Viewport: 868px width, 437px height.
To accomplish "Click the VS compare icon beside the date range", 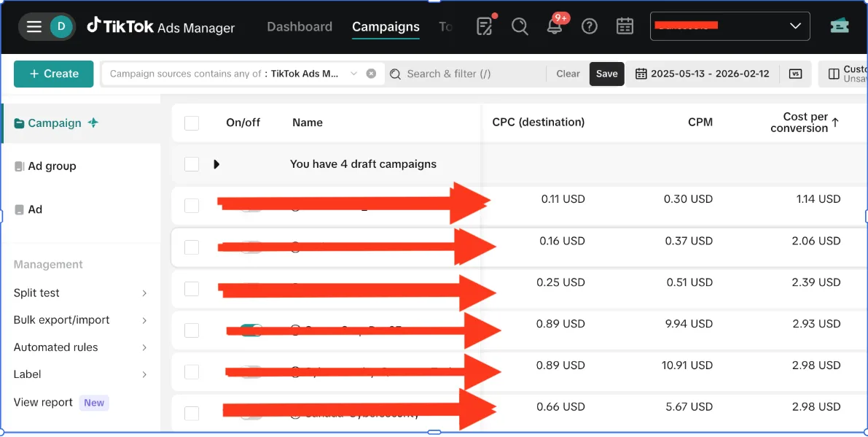I will tap(795, 74).
